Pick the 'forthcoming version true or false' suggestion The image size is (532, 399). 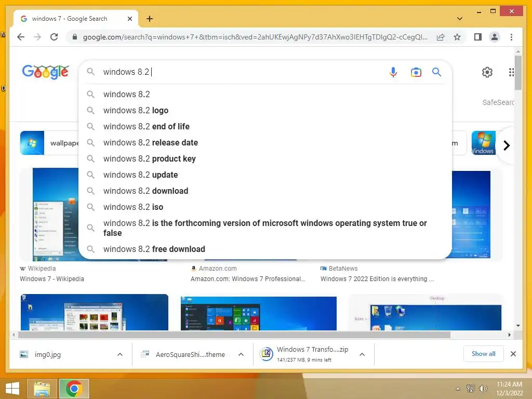coord(265,228)
